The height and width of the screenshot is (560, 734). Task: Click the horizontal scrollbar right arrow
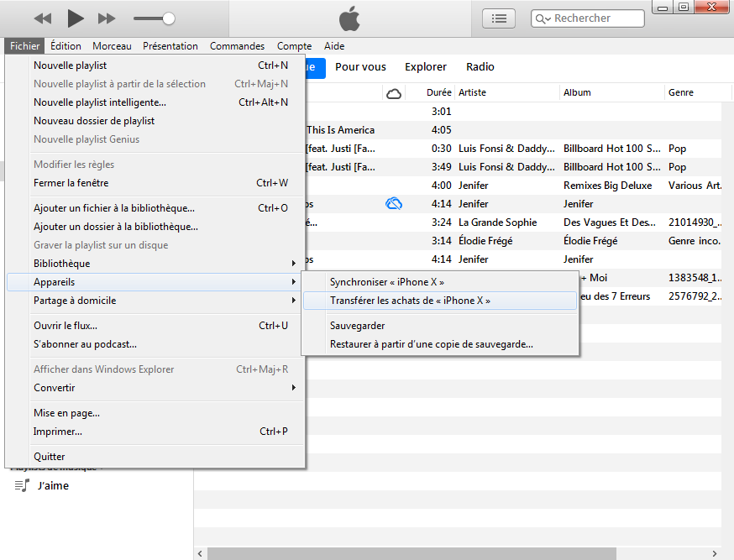click(715, 554)
